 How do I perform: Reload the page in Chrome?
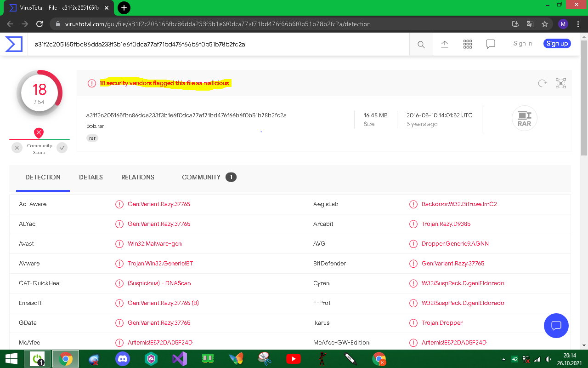[40, 24]
